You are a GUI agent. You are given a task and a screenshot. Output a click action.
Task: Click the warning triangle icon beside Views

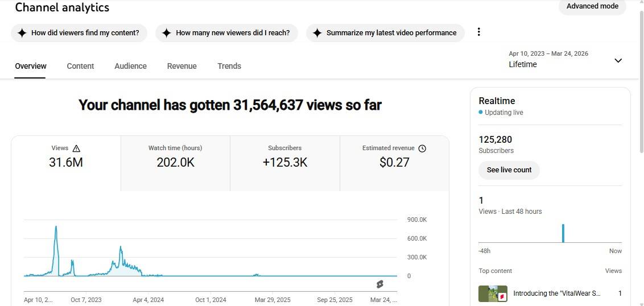point(76,148)
